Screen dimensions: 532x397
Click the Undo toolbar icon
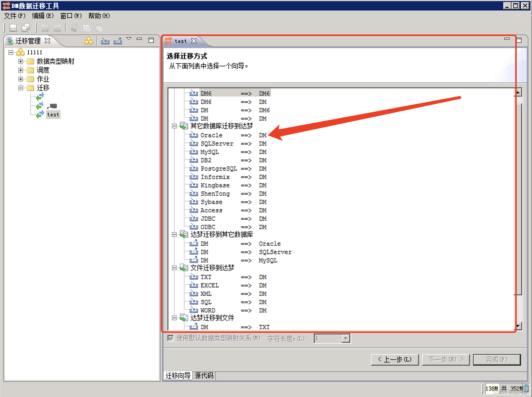(x=45, y=28)
